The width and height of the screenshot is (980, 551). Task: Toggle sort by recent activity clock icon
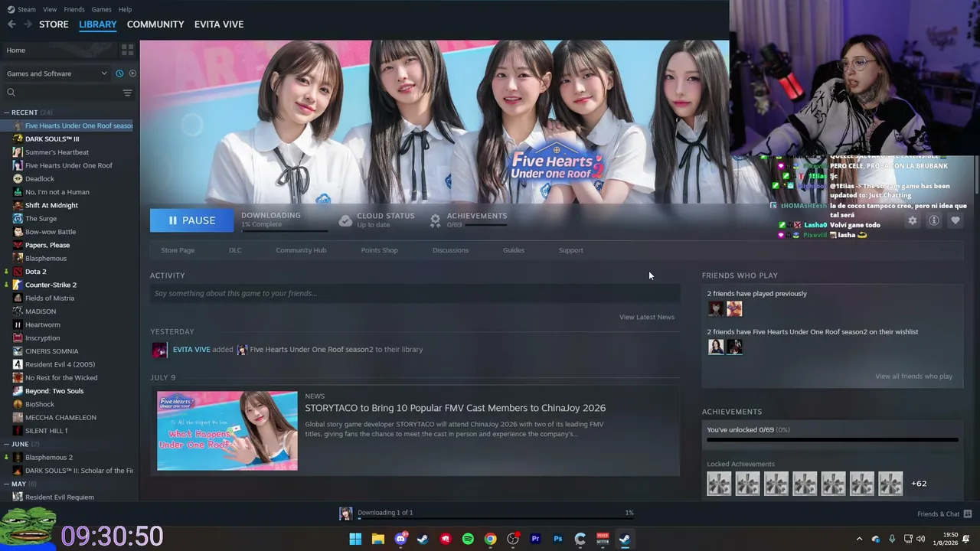point(119,73)
